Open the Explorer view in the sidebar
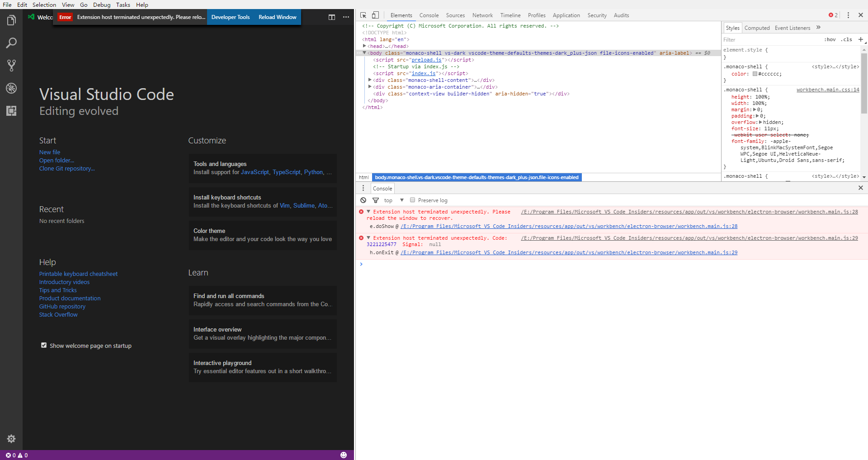Image resolution: width=868 pixels, height=460 pixels. click(x=11, y=20)
